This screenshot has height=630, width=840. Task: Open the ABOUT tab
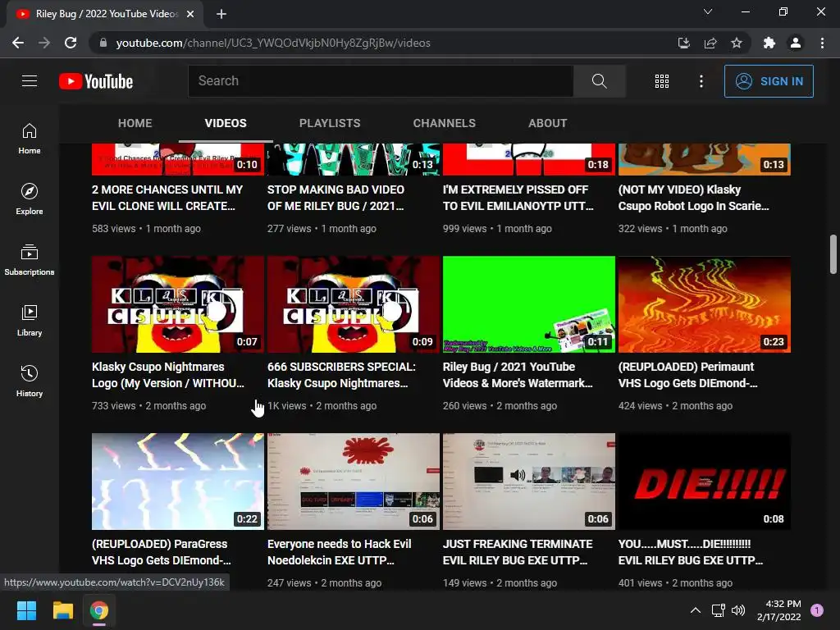547,123
